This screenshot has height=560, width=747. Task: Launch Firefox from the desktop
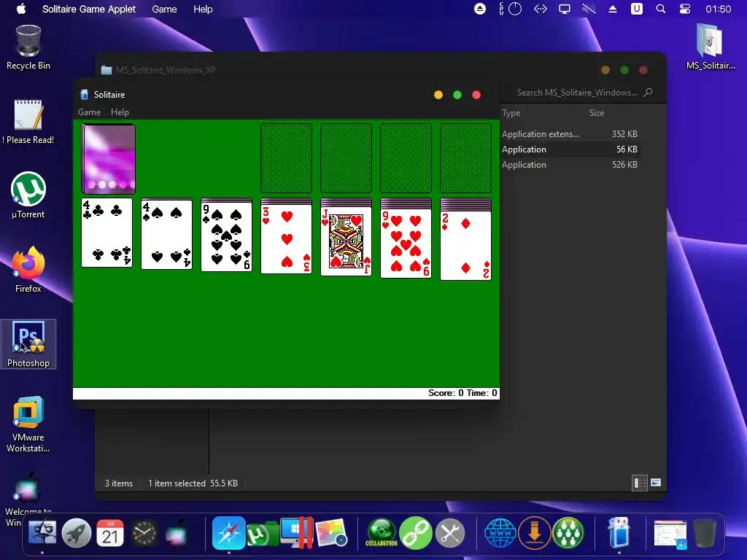28,270
